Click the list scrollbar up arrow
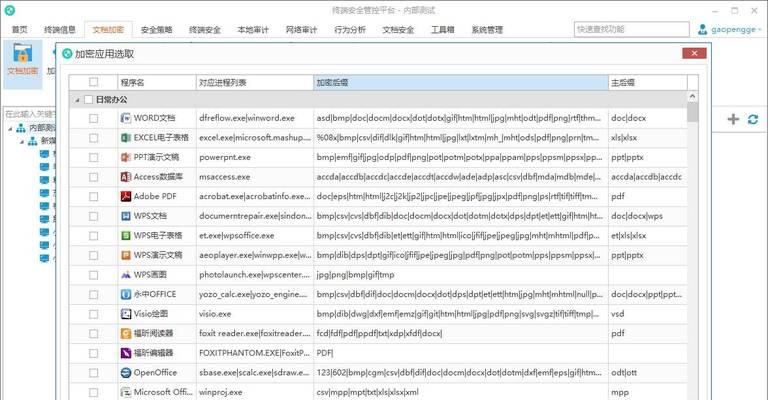The height and width of the screenshot is (400, 768). (x=693, y=96)
